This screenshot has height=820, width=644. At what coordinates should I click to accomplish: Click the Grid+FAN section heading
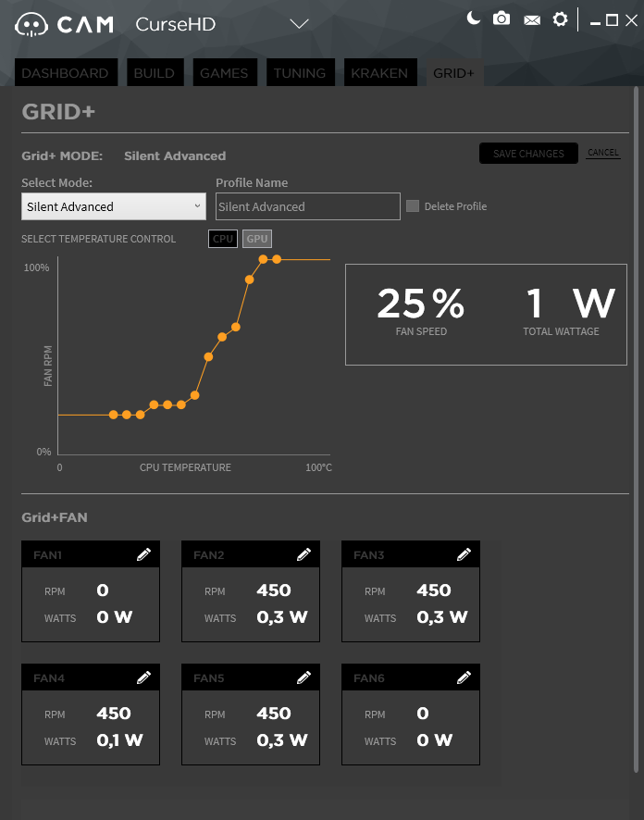coord(55,517)
